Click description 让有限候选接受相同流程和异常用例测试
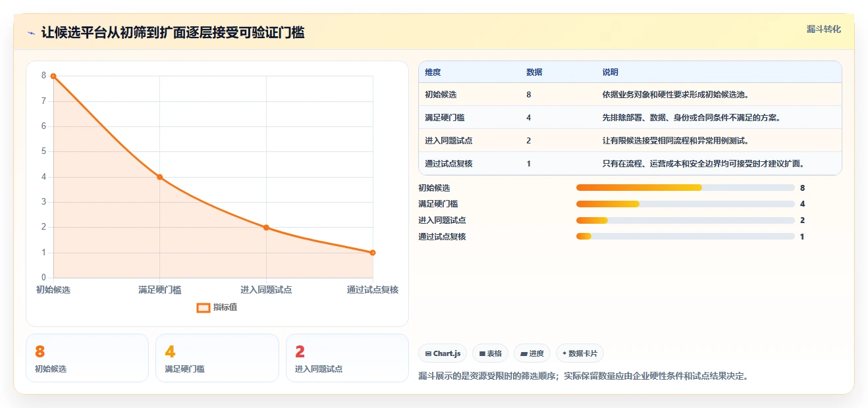 tap(676, 141)
